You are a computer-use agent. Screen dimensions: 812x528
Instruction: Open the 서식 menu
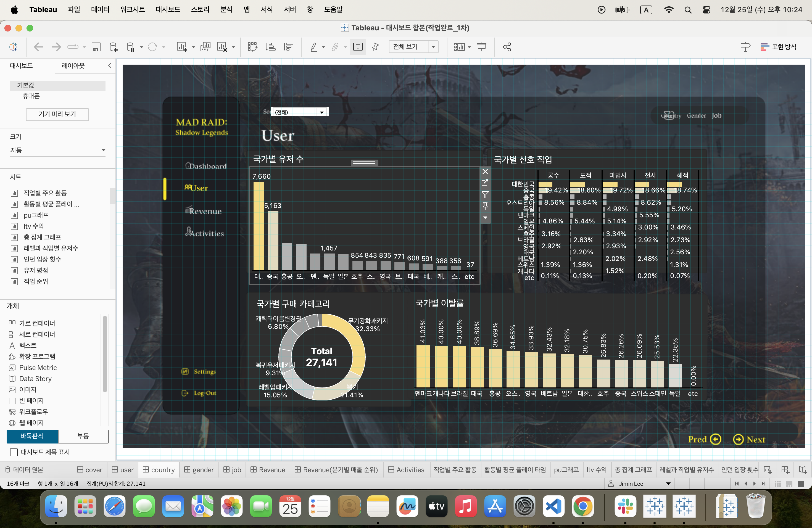(267, 10)
